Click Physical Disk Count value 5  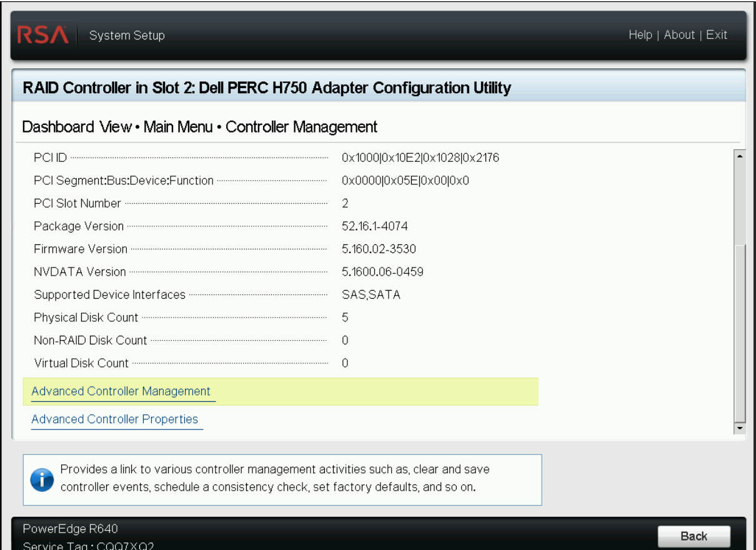(x=345, y=317)
